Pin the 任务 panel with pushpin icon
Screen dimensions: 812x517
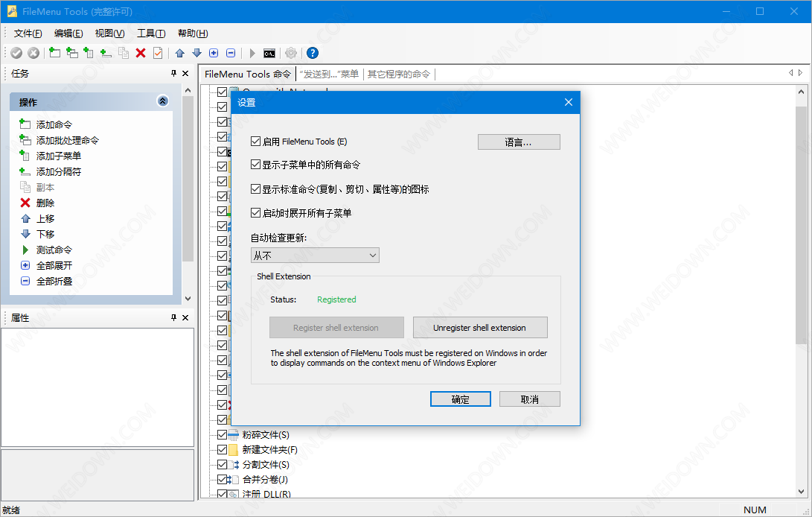pyautogui.click(x=173, y=74)
